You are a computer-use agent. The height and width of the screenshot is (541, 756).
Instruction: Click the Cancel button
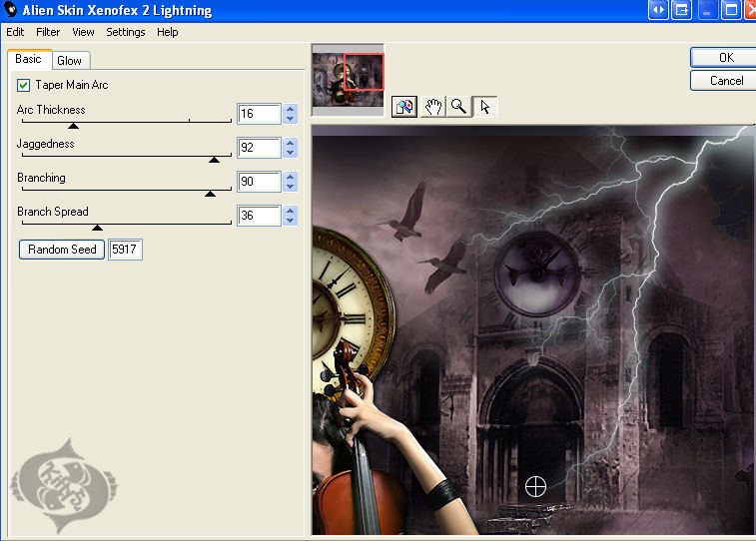coord(723,81)
